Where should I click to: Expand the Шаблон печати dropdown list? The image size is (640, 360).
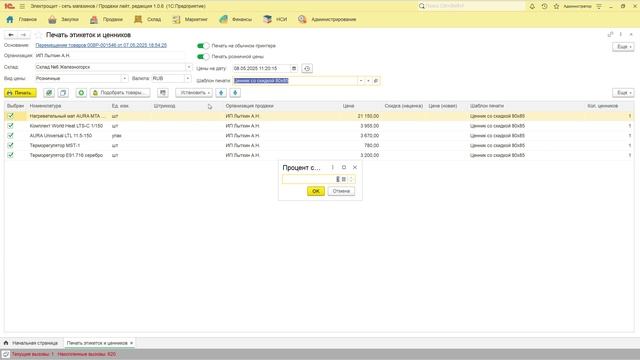coord(360,81)
